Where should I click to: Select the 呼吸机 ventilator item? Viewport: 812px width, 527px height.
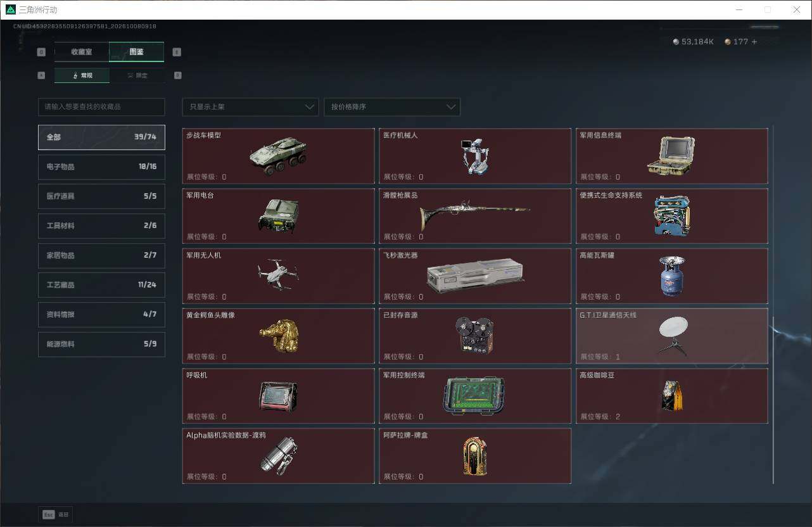pyautogui.click(x=278, y=396)
